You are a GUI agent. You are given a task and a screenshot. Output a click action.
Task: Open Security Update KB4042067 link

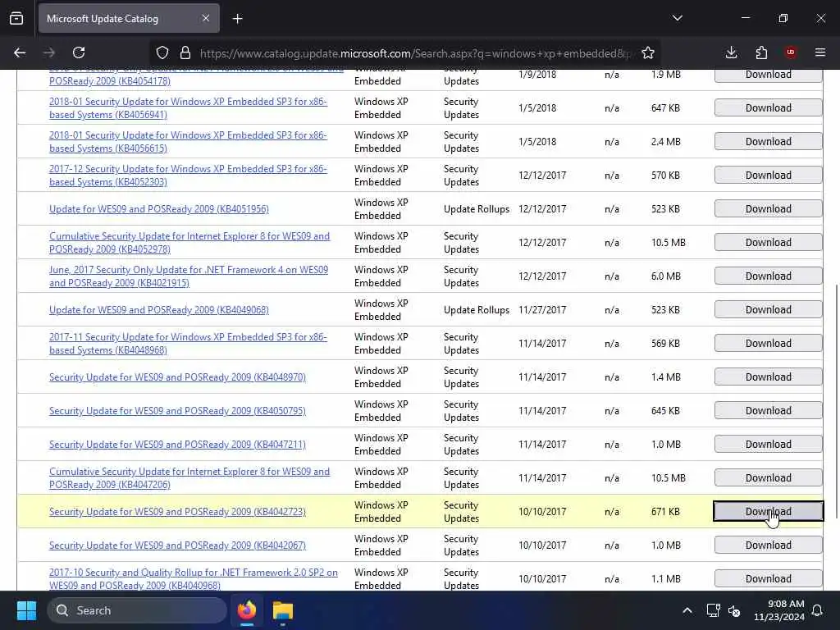click(177, 546)
